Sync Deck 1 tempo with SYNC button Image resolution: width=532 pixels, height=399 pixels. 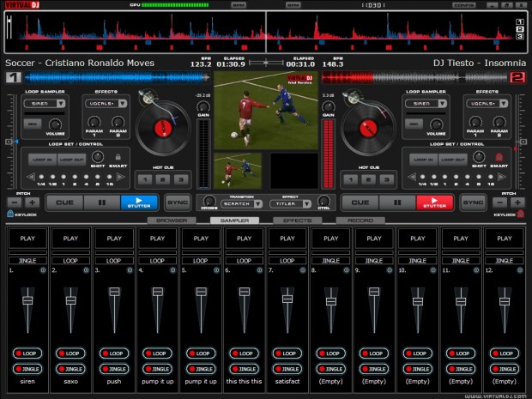(178, 203)
